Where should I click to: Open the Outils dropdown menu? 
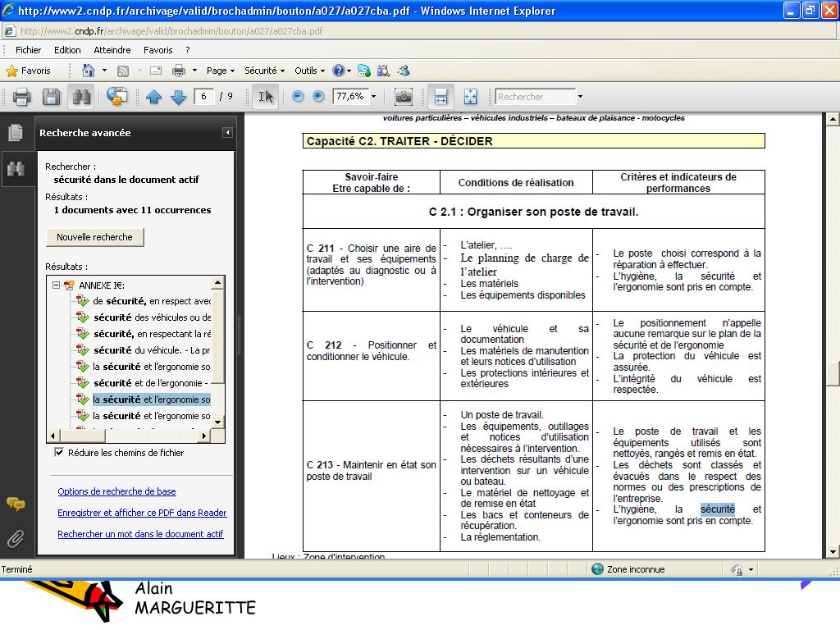pos(309,71)
